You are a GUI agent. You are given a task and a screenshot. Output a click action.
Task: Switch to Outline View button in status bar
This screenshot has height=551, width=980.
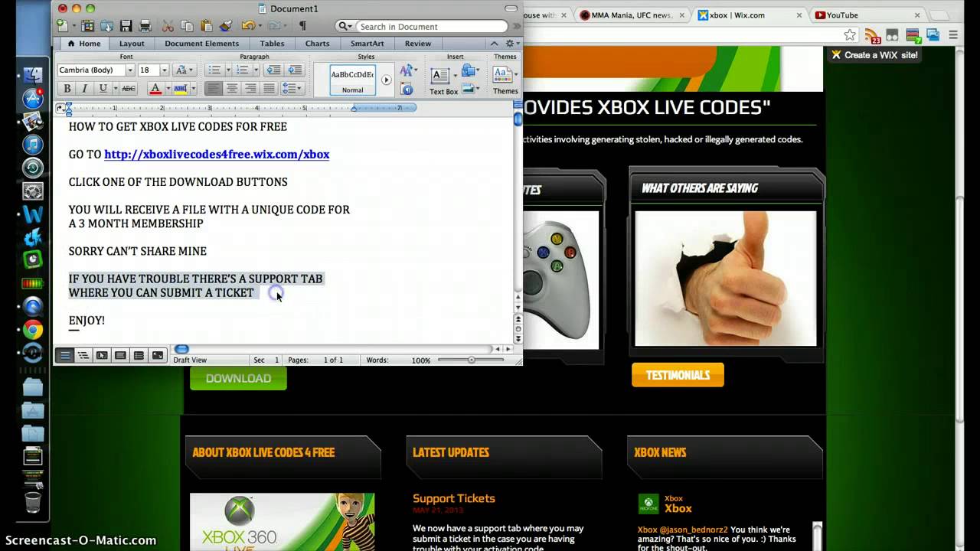[83, 355]
